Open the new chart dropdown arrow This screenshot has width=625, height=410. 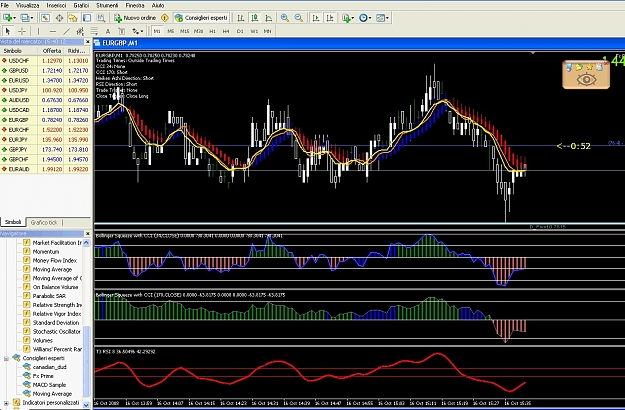15,18
